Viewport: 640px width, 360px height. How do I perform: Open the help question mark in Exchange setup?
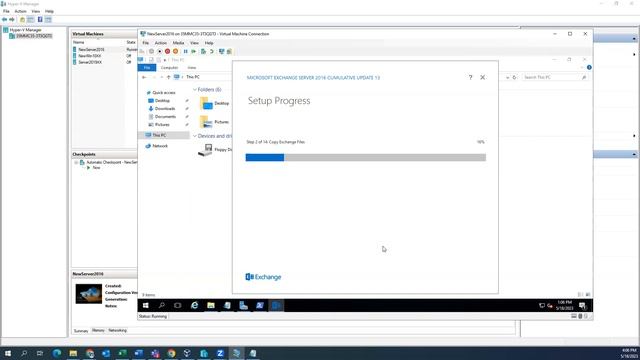pos(470,77)
